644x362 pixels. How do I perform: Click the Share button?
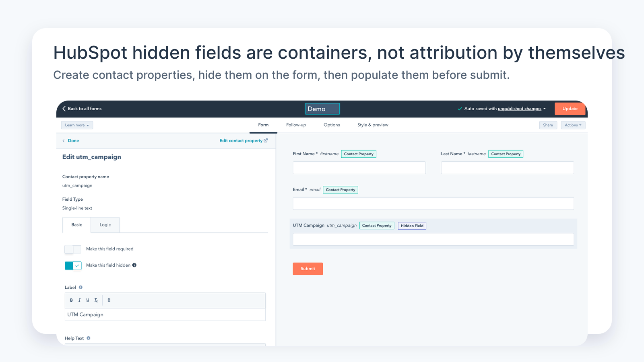(x=548, y=125)
